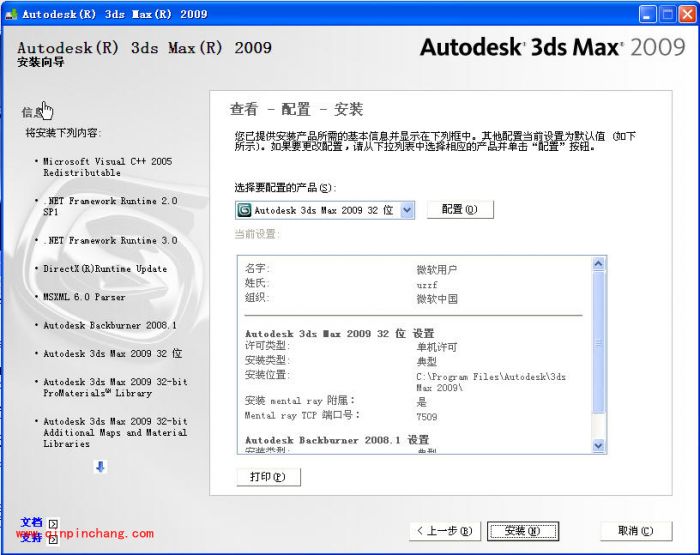Screen dimensions: 700x555
Task: Click the settings list scrollbar thumb
Action: 599,342
